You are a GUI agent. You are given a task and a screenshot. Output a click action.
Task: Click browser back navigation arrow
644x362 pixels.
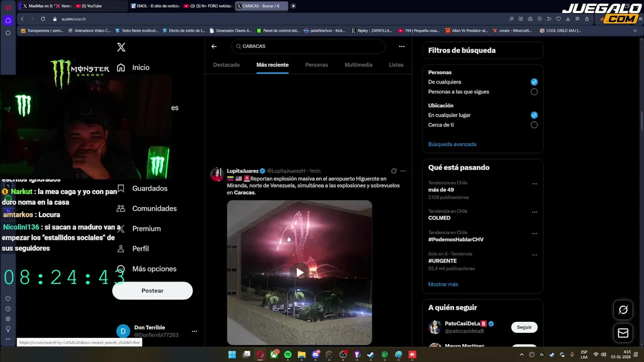(x=22, y=19)
